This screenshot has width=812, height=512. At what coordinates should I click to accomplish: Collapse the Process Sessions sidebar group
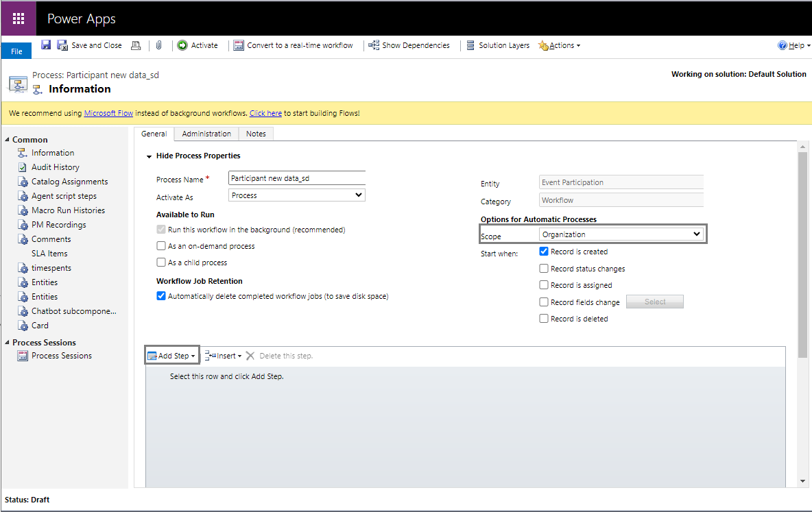pos(8,343)
